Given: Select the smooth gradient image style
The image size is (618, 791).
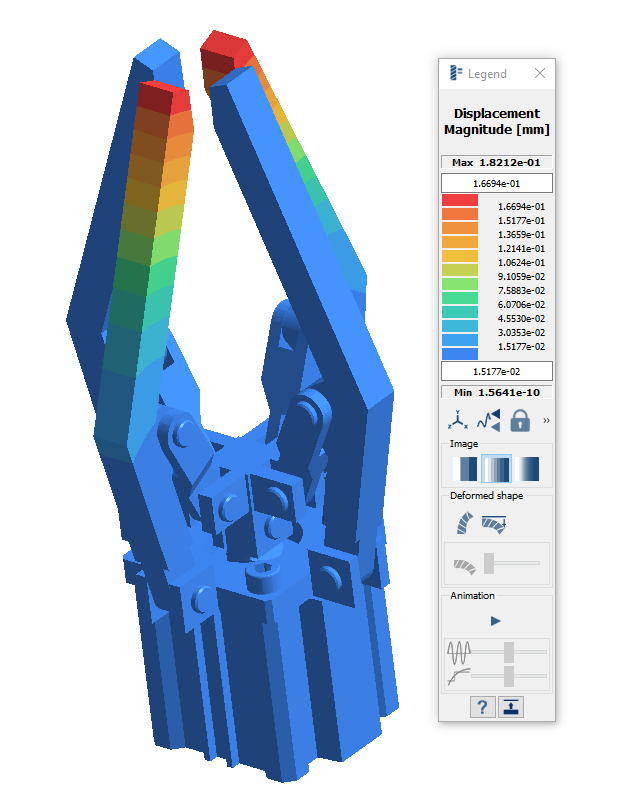Looking at the screenshot, I should 527,469.
